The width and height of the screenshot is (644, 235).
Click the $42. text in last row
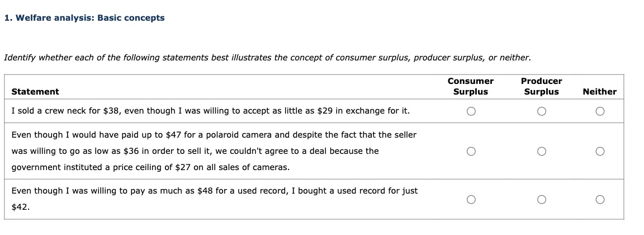tap(21, 207)
